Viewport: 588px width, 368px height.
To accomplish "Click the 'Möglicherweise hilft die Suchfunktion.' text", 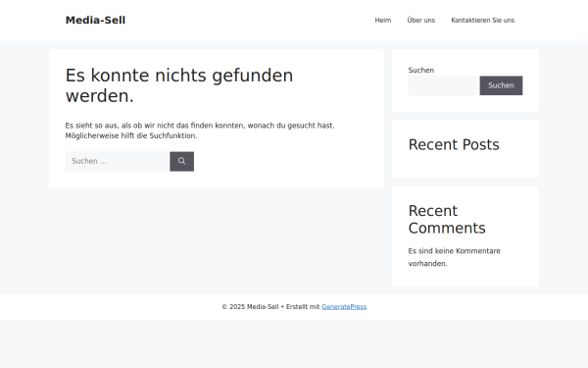I will 131,136.
